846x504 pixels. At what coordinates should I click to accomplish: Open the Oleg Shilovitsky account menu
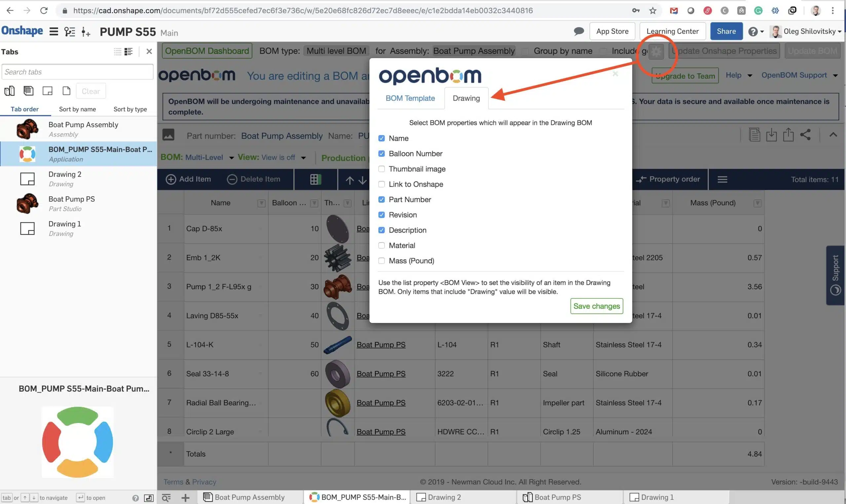click(x=805, y=32)
